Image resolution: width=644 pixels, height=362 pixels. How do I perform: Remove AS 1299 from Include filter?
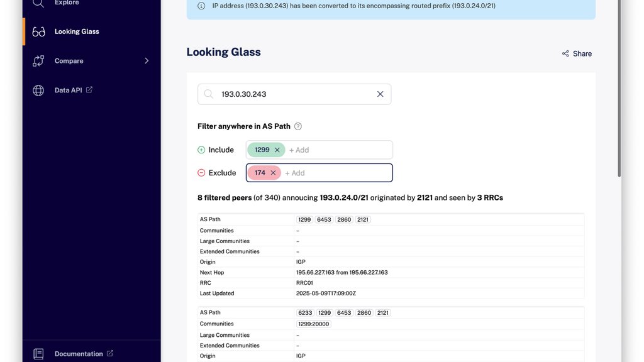[277, 150]
